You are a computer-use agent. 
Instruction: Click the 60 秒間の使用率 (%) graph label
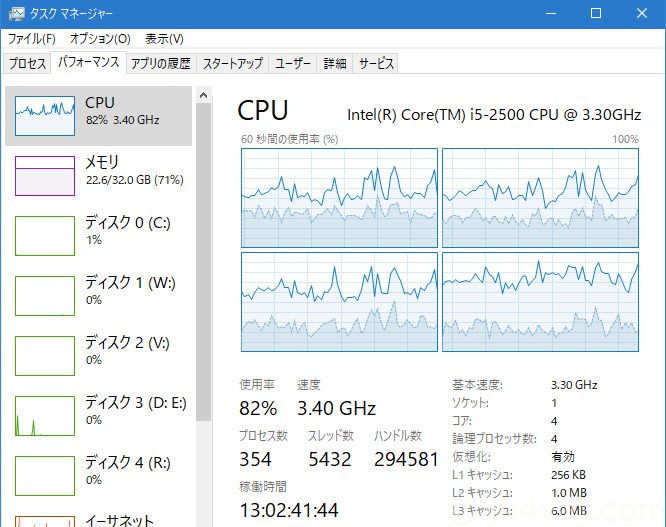tap(290, 139)
